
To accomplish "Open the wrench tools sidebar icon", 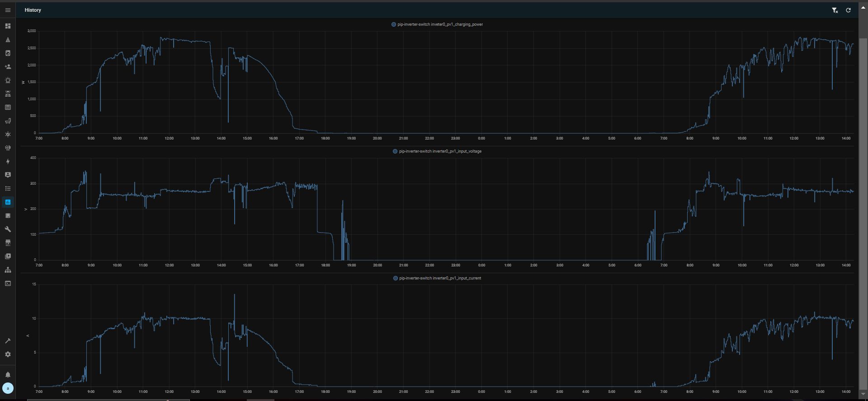I will click(8, 229).
